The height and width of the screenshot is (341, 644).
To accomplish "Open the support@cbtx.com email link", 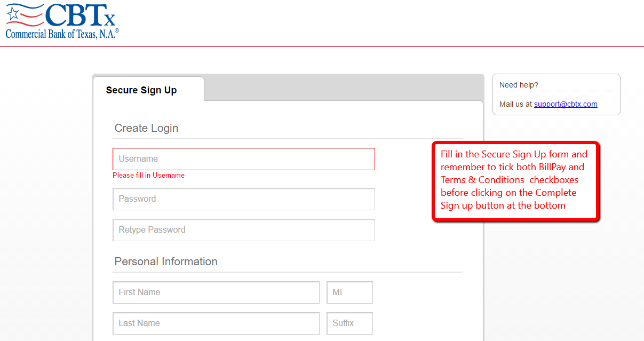I will (x=566, y=104).
